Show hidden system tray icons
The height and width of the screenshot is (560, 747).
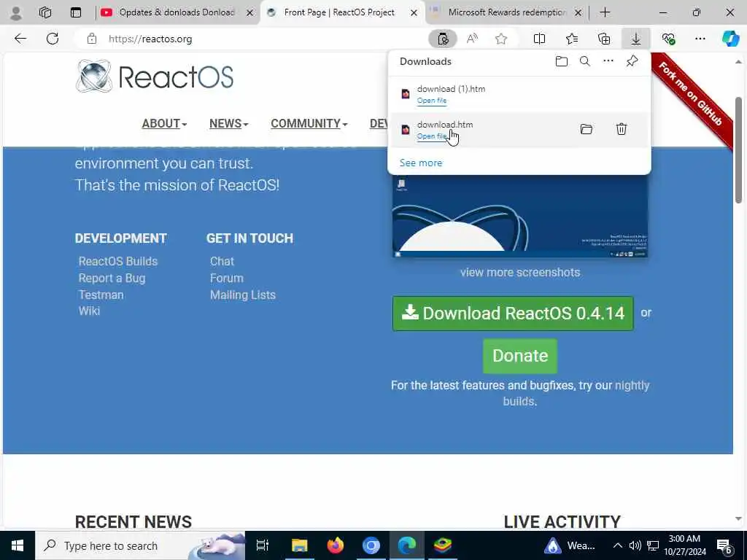coord(617,545)
